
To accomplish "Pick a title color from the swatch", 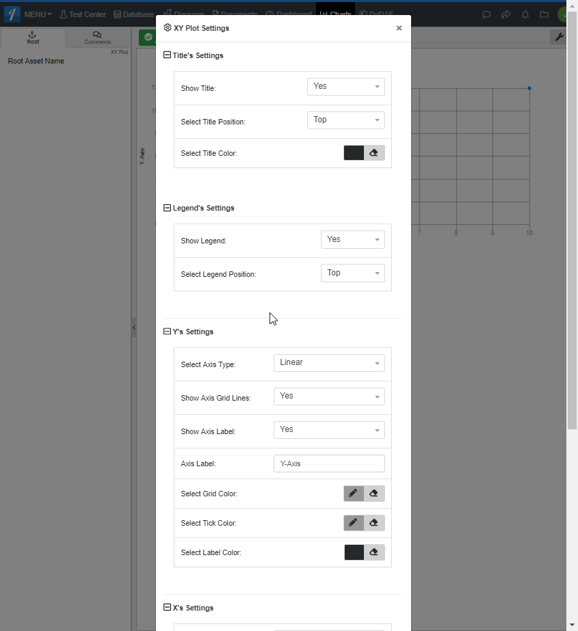I will click(354, 153).
